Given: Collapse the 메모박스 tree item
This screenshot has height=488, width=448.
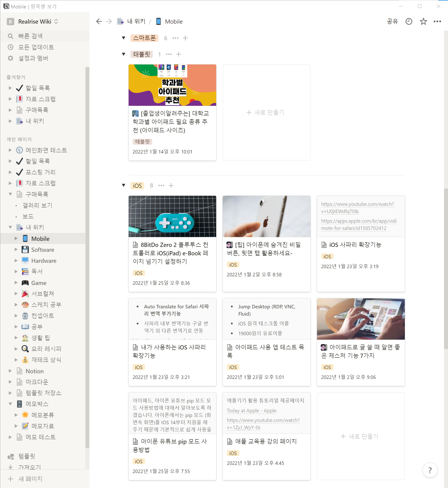Looking at the screenshot, I should (x=10, y=404).
